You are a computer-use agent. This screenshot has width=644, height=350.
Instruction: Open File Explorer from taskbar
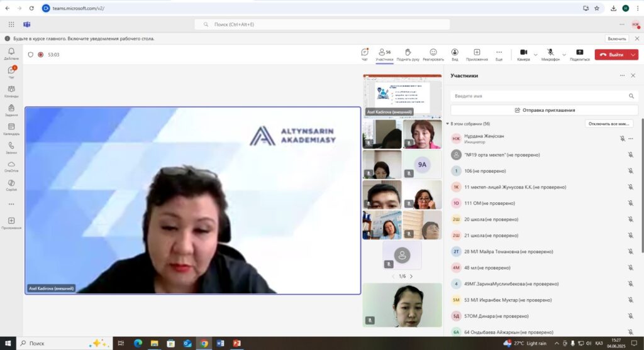coord(155,343)
